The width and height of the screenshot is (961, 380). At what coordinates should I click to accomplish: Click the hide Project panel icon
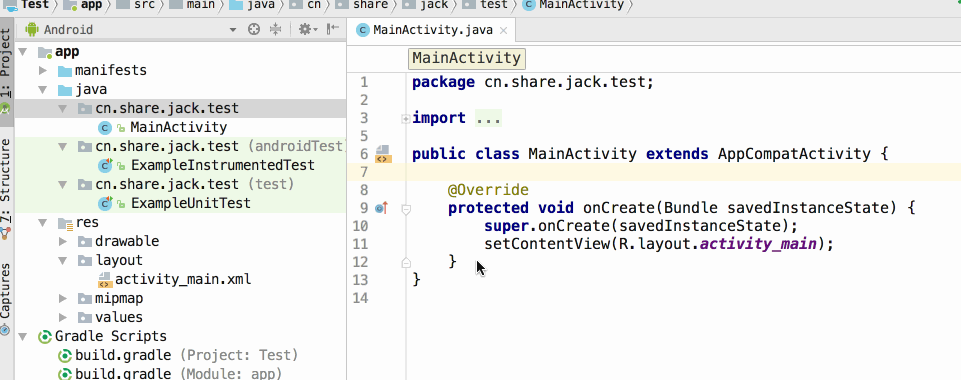(333, 29)
